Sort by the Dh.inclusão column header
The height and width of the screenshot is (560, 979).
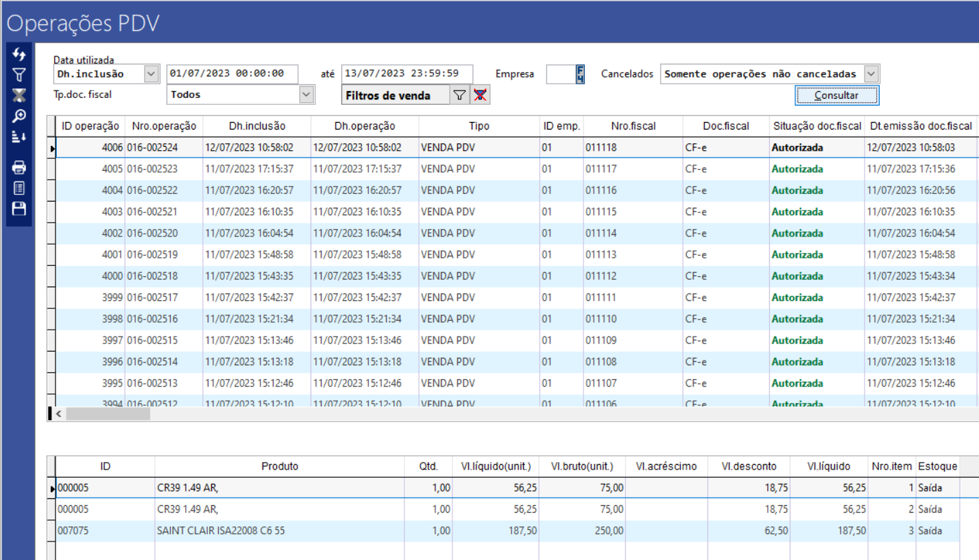point(256,126)
